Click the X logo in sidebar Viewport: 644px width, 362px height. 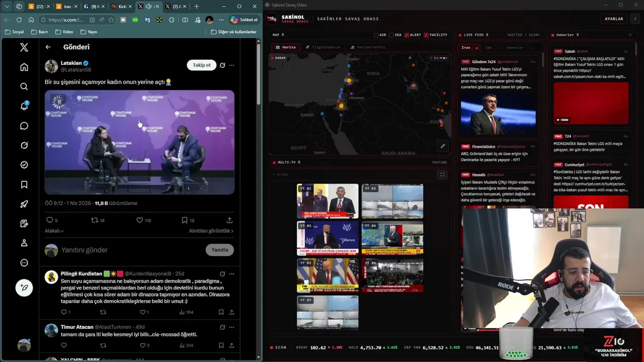point(24,47)
